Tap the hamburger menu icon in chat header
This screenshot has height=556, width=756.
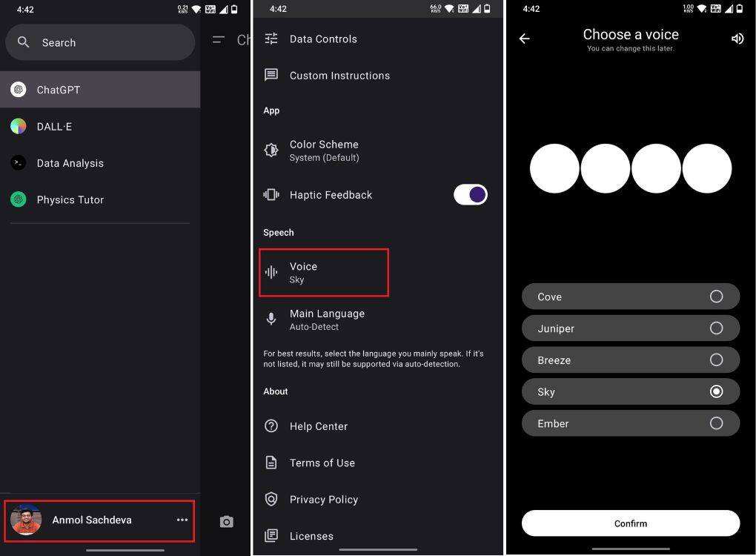click(x=219, y=39)
